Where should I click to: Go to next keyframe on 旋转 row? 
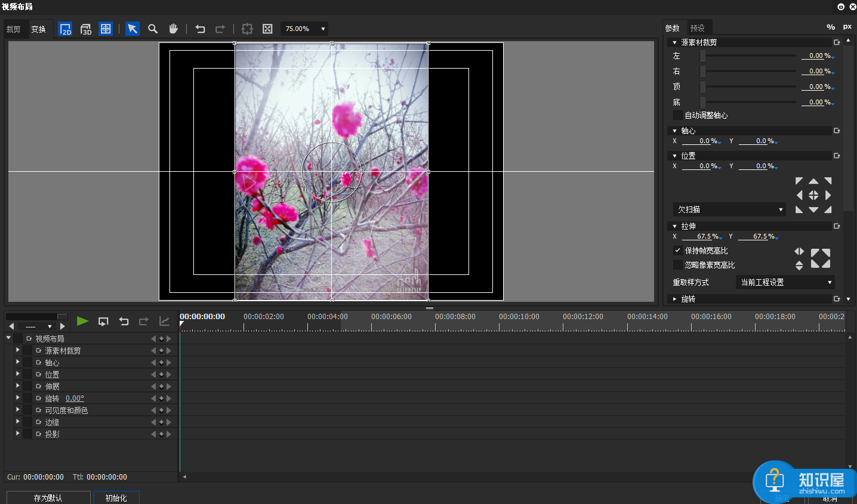coord(169,398)
